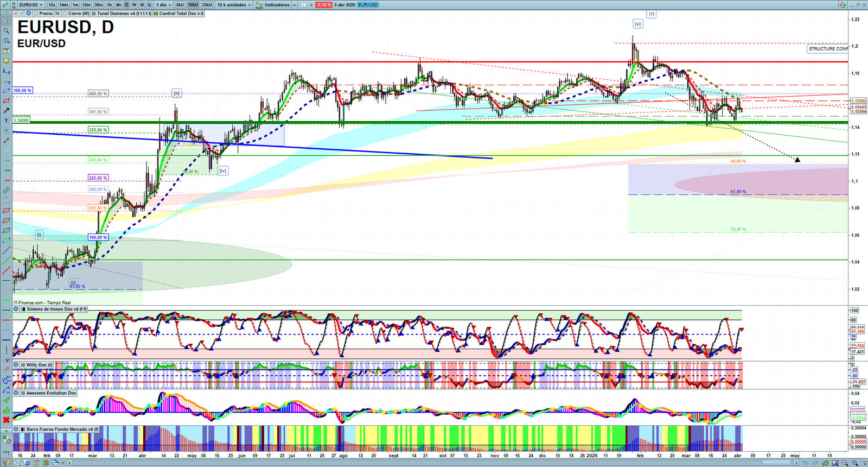Image resolution: width=868 pixels, height=467 pixels.
Task: Select the magnifier zoom tool in left toolbar
Action: (6, 31)
